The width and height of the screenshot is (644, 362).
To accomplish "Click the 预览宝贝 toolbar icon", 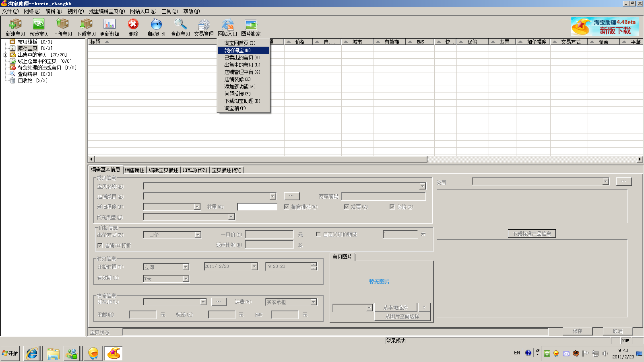I will [39, 27].
